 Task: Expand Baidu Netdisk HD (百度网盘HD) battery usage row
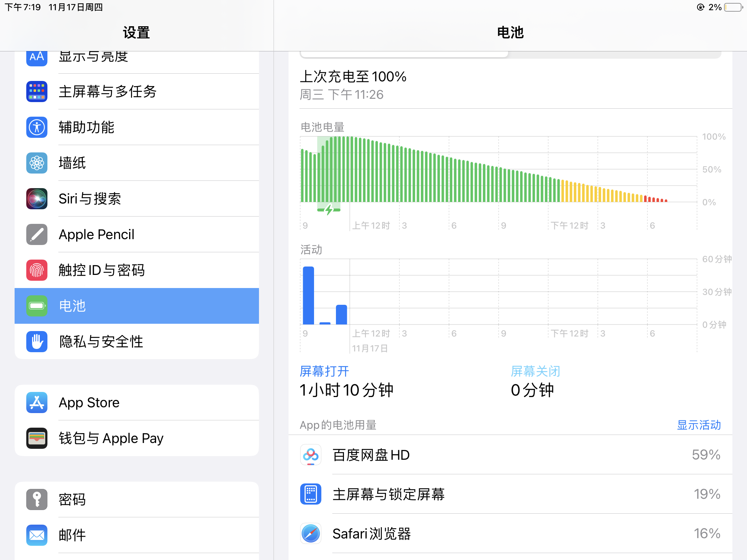(x=510, y=455)
